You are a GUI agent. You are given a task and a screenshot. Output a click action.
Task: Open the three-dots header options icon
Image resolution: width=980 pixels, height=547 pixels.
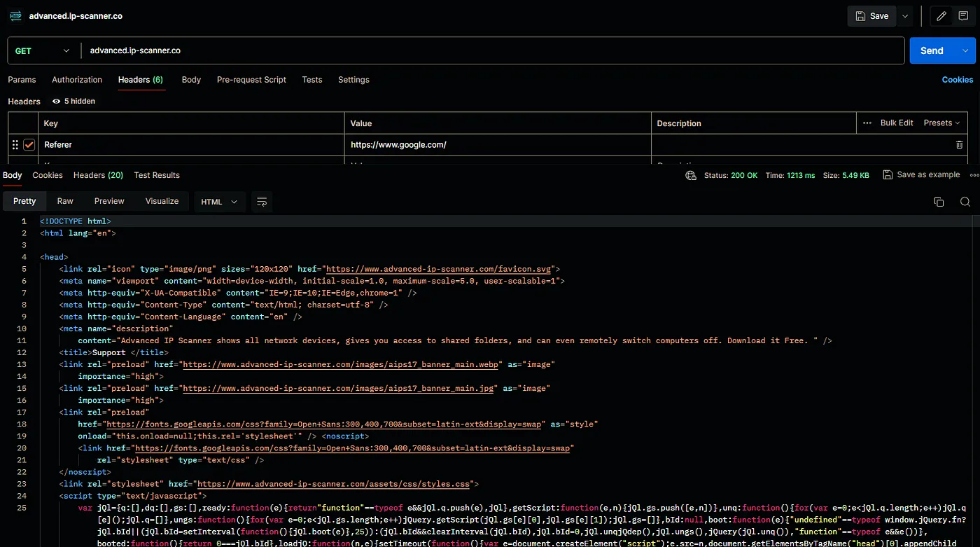pos(867,123)
